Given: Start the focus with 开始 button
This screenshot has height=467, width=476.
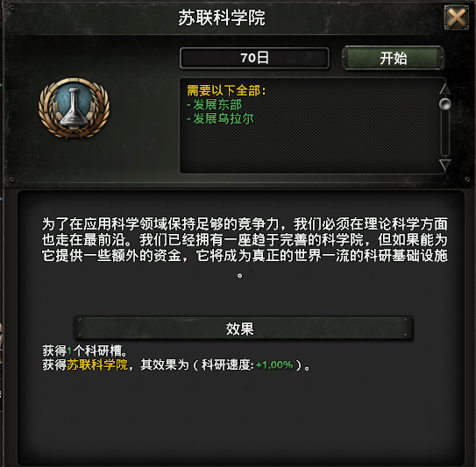Looking at the screenshot, I should (x=393, y=58).
